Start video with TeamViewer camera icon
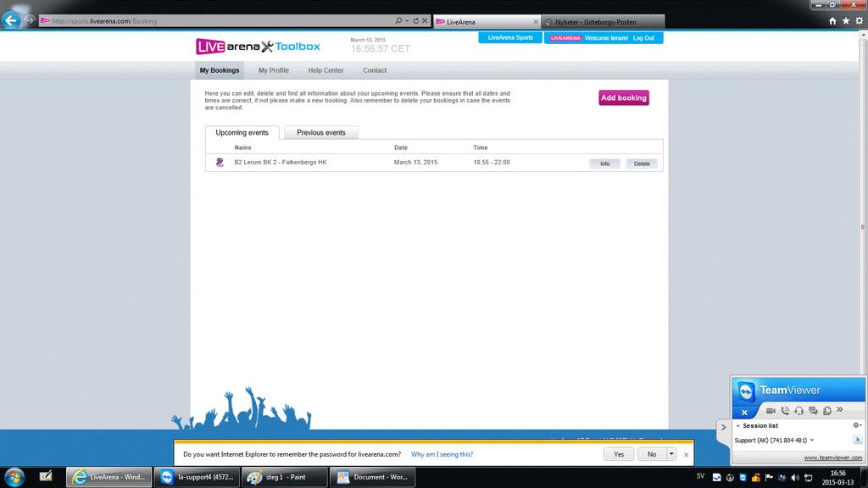 click(x=771, y=411)
